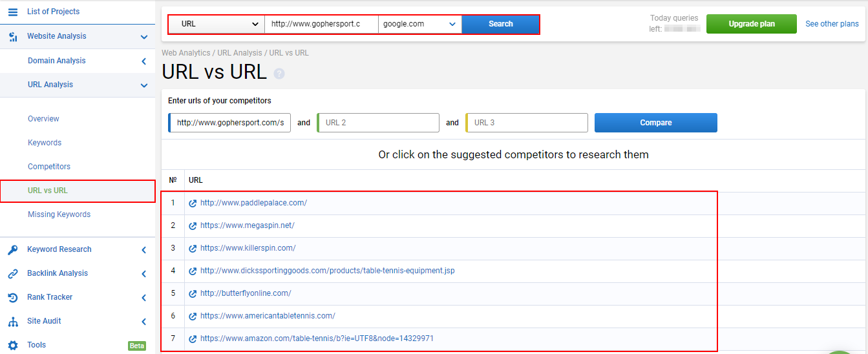The width and height of the screenshot is (868, 354).
Task: Click the Backlink Analysis chain icon
Action: click(13, 273)
